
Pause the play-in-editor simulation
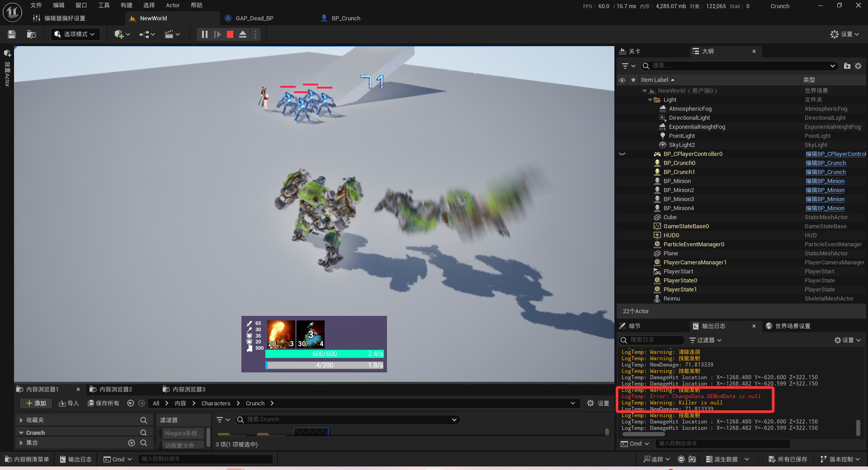[204, 34]
